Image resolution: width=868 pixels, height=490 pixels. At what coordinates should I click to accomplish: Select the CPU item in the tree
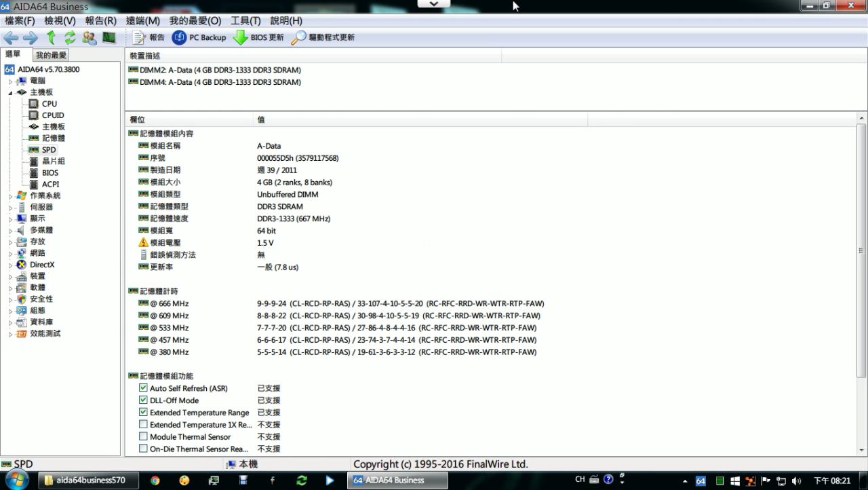tap(50, 104)
